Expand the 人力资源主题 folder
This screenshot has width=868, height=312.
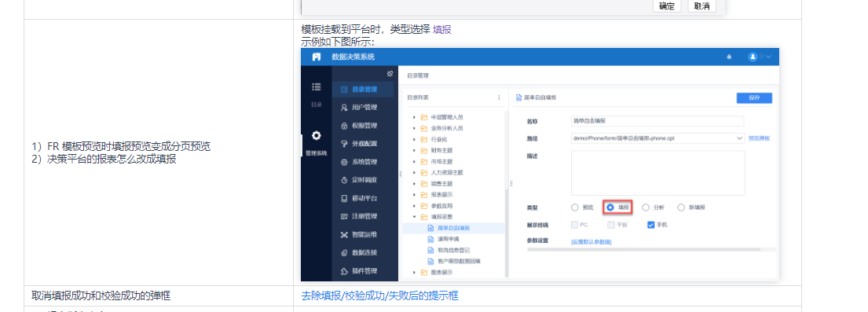pos(414,172)
